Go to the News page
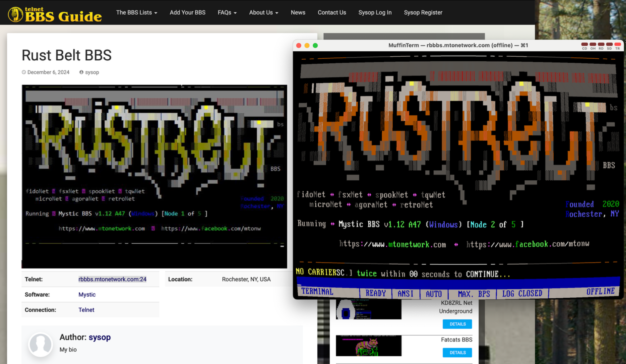 click(298, 12)
